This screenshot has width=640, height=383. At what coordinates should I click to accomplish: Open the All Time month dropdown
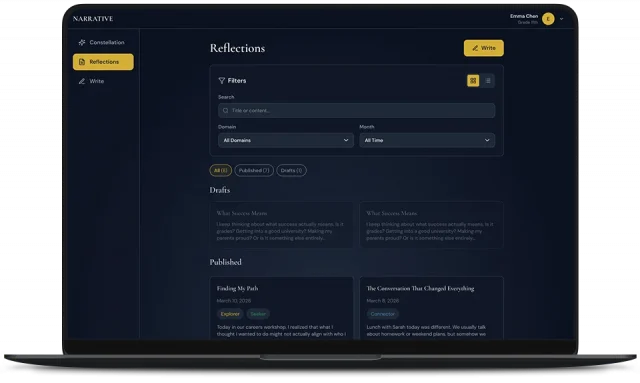point(427,140)
